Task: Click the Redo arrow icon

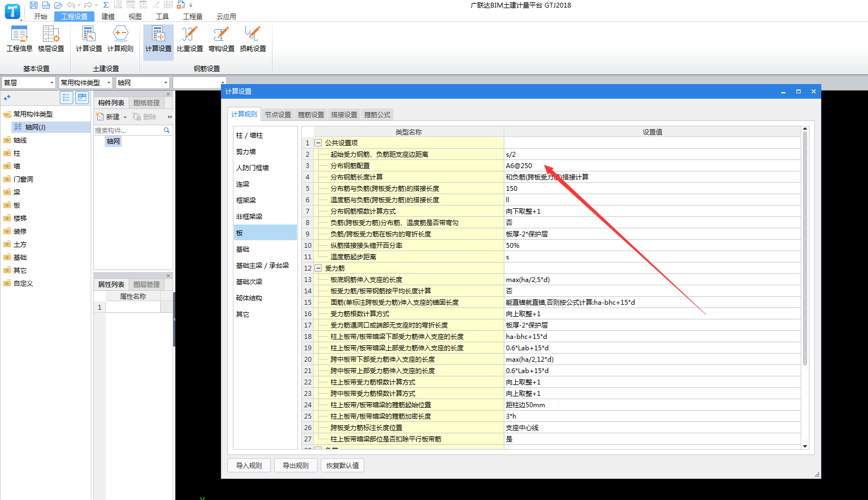Action: 87,5
